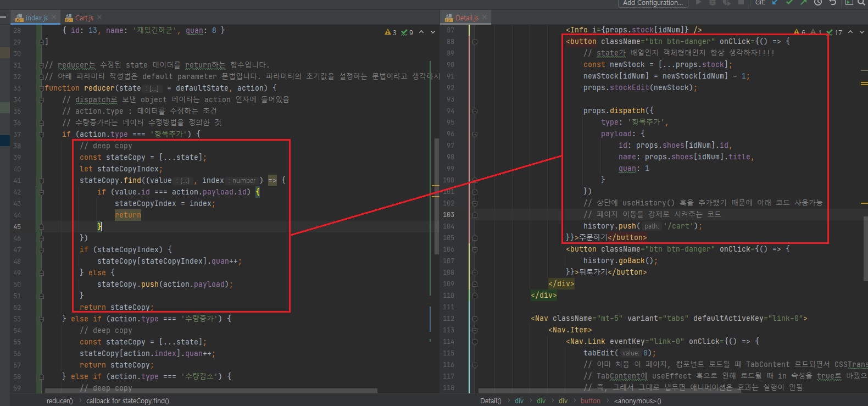The height and width of the screenshot is (406, 868).
Task: Open Git history clock icon
Action: click(817, 2)
